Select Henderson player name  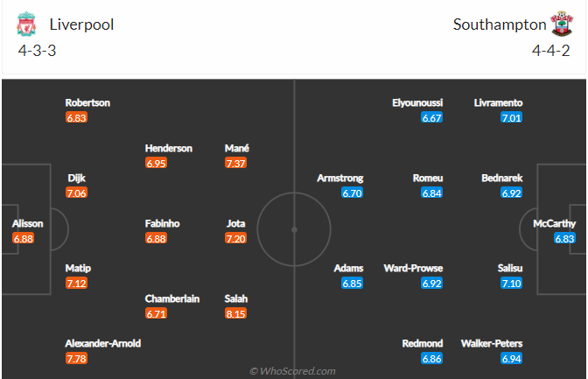(x=169, y=148)
